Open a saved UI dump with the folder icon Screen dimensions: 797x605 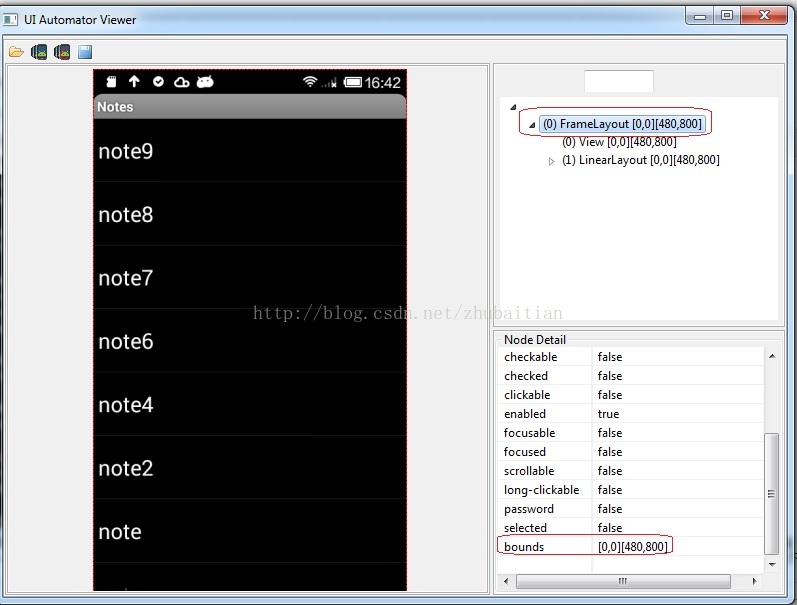click(x=16, y=52)
